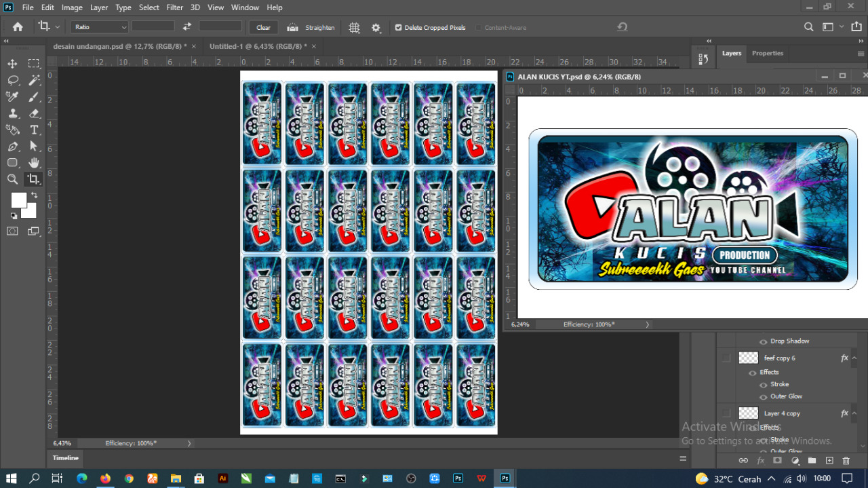Select the Rounded Rectangle shape tool
The height and width of the screenshot is (488, 868).
[x=12, y=162]
